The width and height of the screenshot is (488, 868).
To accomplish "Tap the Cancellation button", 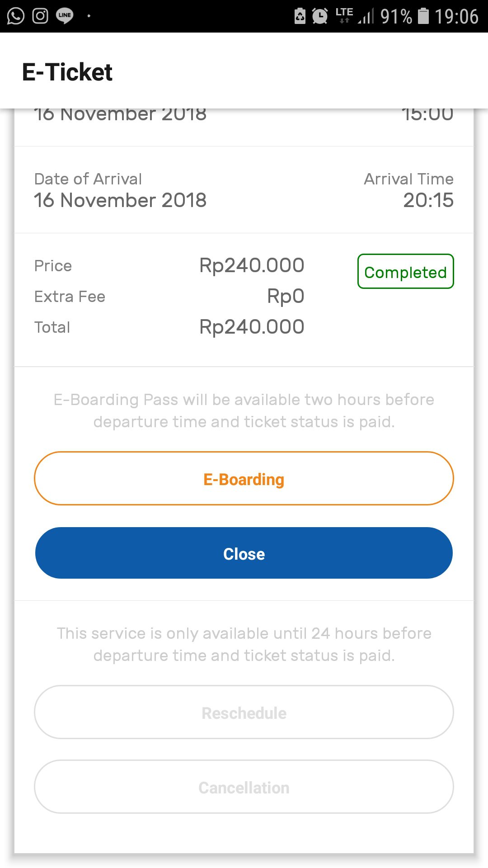I will [x=244, y=787].
